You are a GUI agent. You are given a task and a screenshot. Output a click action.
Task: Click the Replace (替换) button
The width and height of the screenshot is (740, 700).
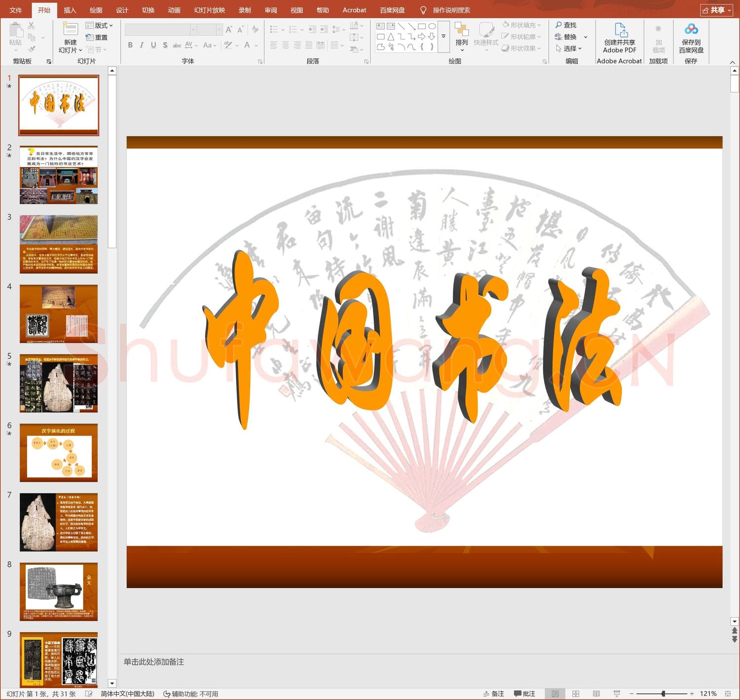tap(566, 37)
